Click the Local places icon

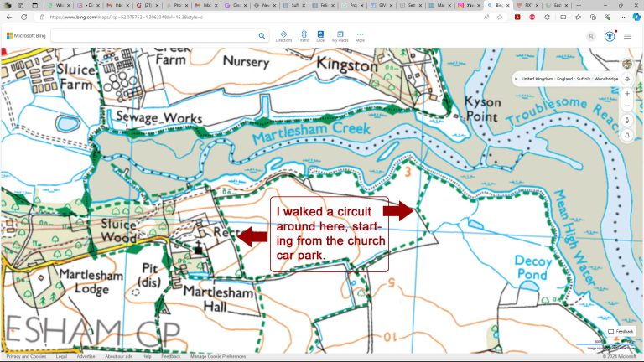[320, 36]
